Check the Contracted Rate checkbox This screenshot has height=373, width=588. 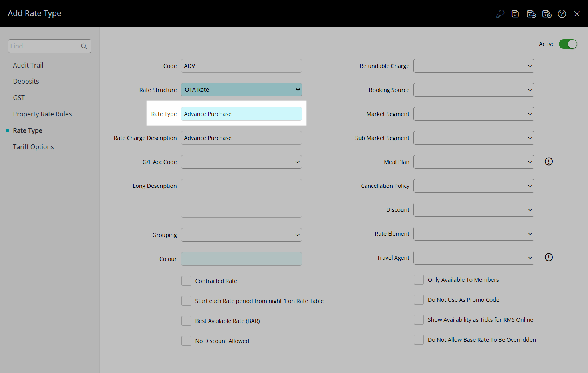coord(186,281)
